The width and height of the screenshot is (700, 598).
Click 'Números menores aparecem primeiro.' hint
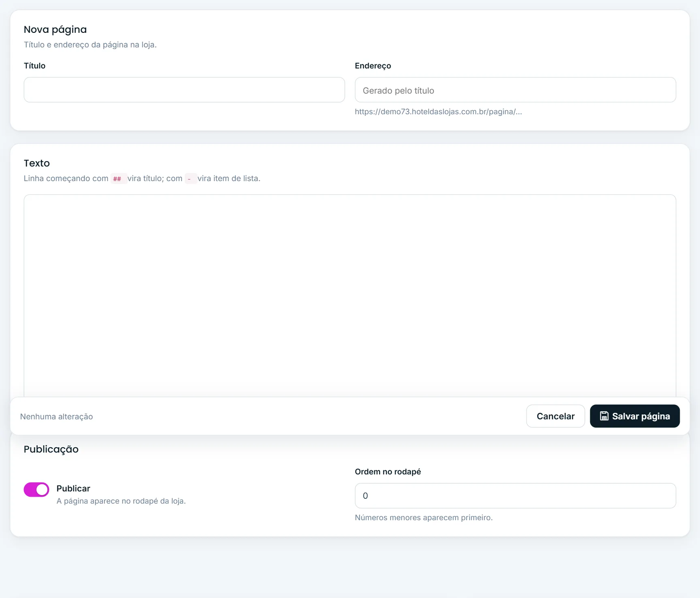tap(424, 518)
